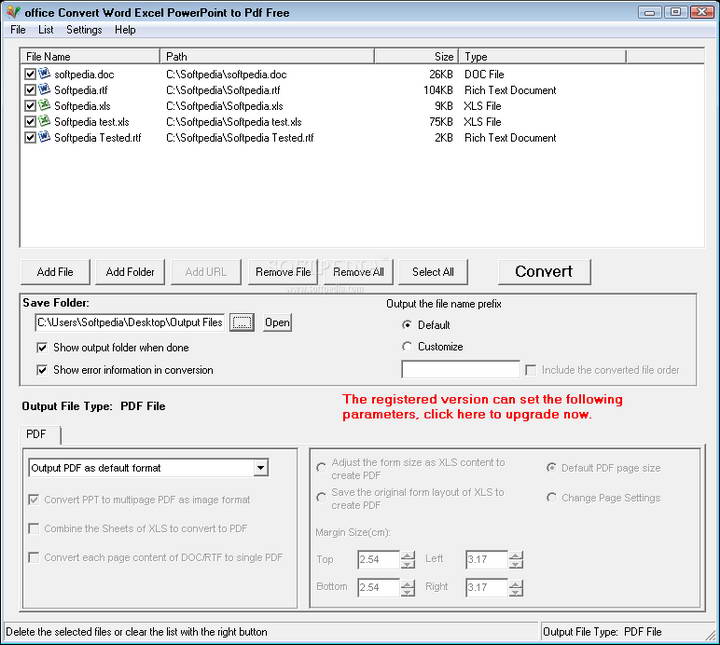Click the Add Folder button
The width and height of the screenshot is (720, 645).
130,272
